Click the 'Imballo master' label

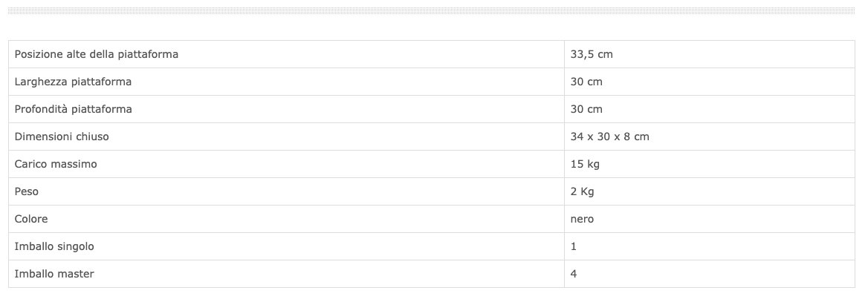pos(54,274)
